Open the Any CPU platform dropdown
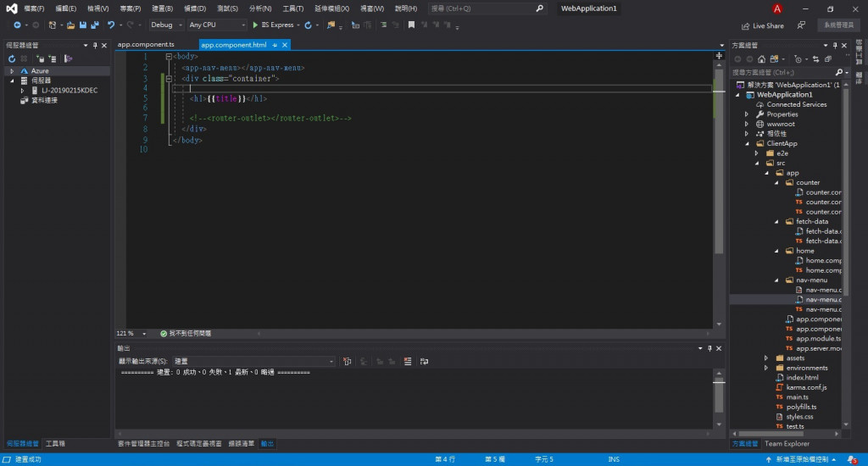 [216, 25]
